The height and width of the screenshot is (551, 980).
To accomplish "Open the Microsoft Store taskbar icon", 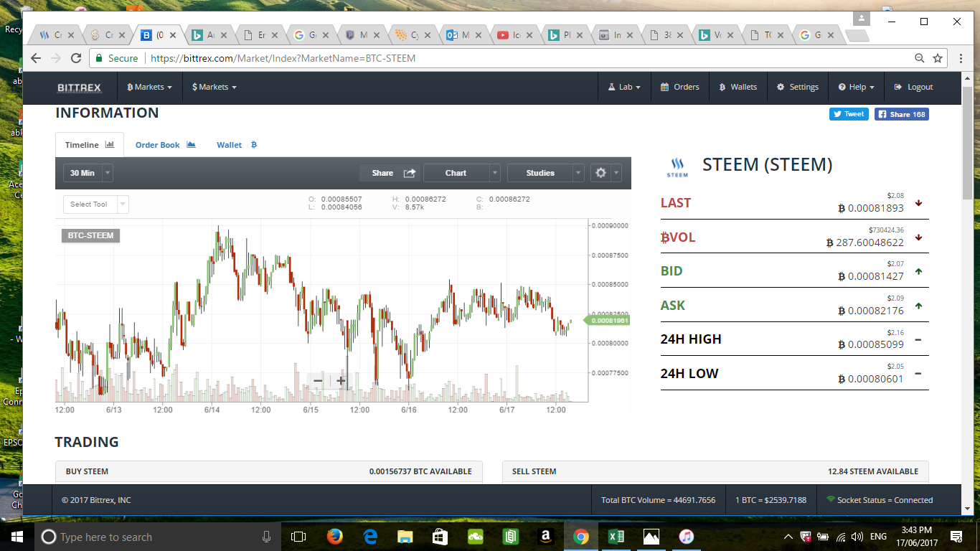I will [440, 537].
